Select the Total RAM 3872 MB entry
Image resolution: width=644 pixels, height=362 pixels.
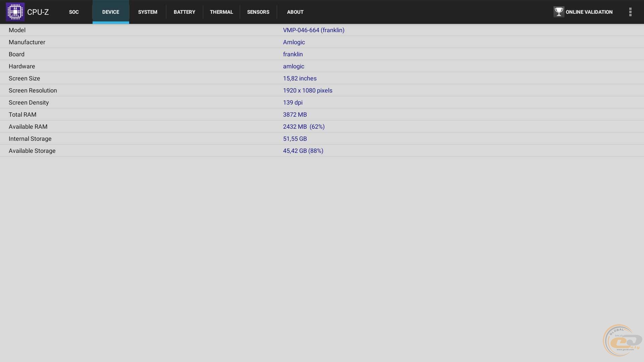tap(295, 115)
